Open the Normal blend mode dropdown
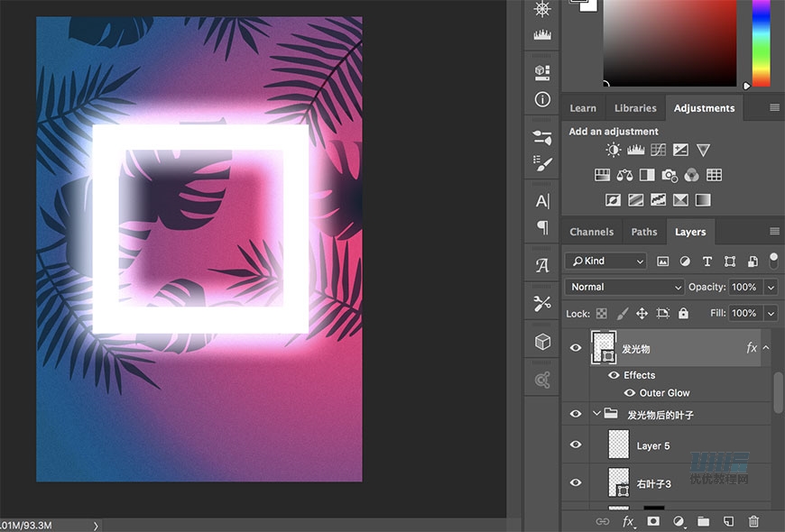Image resolution: width=785 pixels, height=532 pixels. pos(624,287)
